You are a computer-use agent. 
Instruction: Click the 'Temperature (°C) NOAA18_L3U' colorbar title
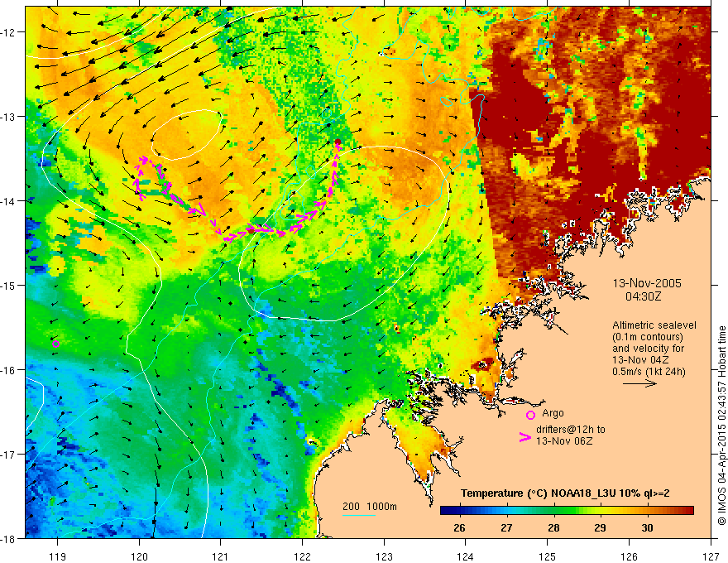(x=538, y=493)
